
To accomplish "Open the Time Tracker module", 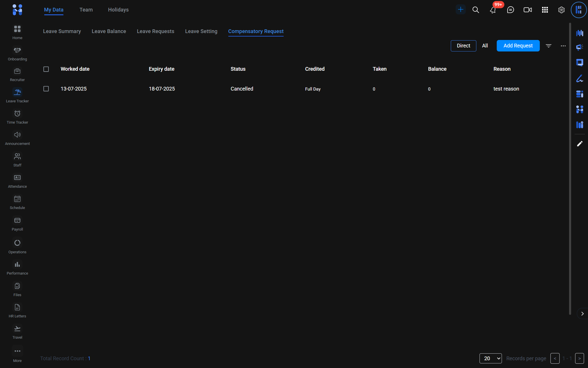I will point(17,114).
